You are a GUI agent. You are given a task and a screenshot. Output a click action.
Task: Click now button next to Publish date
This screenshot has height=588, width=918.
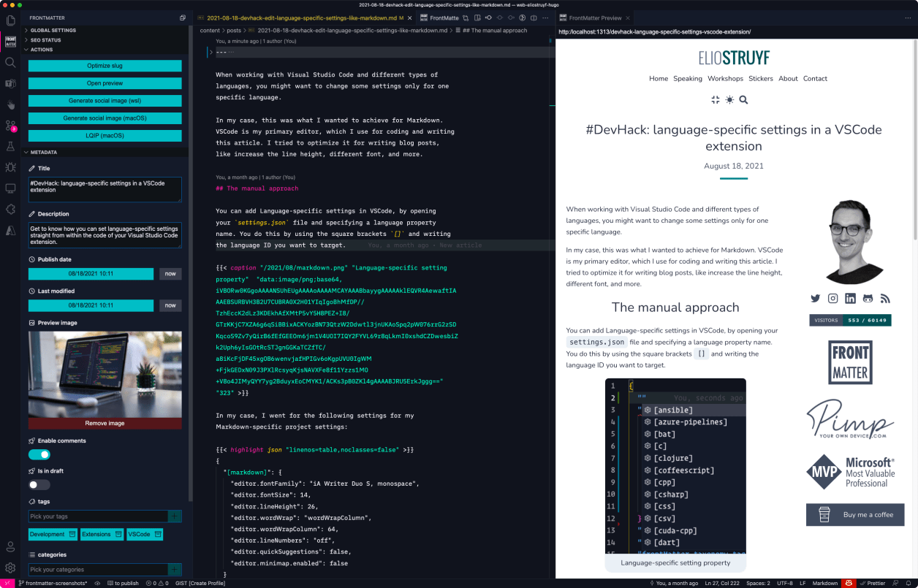click(170, 274)
